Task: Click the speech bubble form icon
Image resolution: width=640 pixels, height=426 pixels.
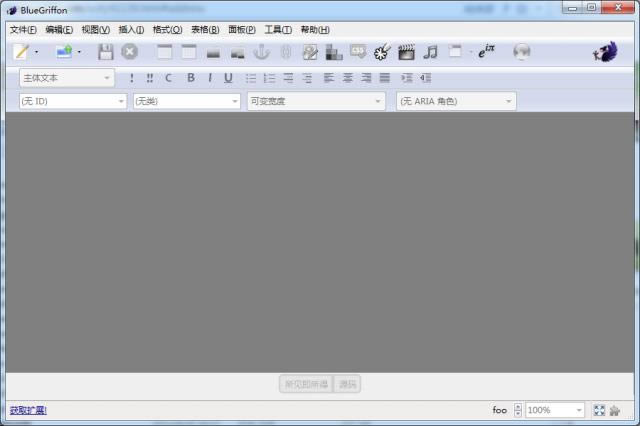Action: [358, 52]
